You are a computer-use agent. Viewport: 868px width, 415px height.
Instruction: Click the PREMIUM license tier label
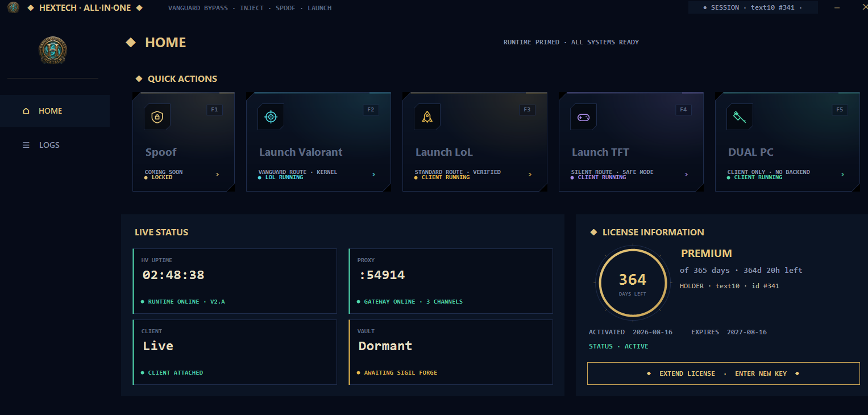pos(707,254)
